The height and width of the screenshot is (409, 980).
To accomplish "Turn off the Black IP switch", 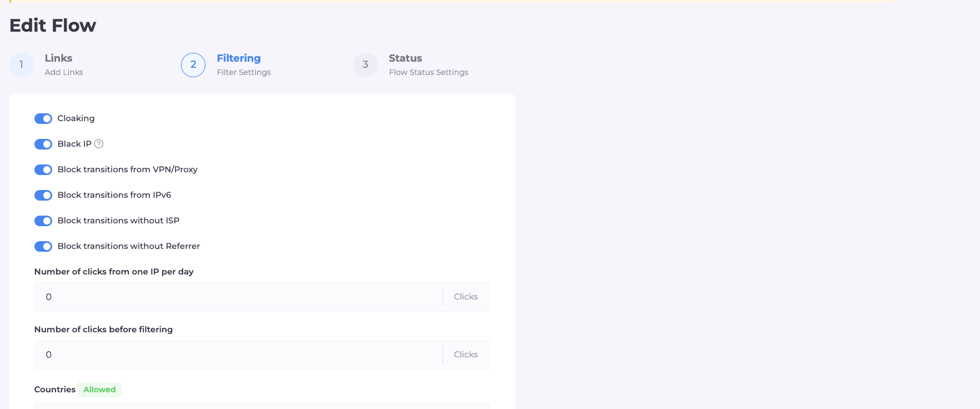I will coord(43,144).
